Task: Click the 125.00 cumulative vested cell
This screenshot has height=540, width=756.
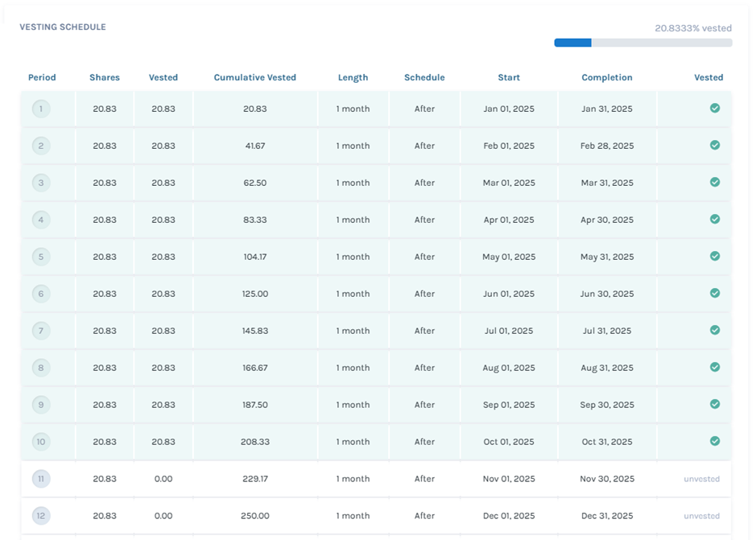Action: point(254,294)
